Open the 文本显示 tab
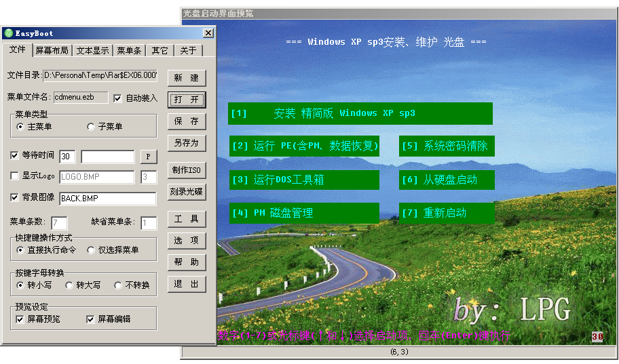The height and width of the screenshot is (364, 619). [x=92, y=51]
